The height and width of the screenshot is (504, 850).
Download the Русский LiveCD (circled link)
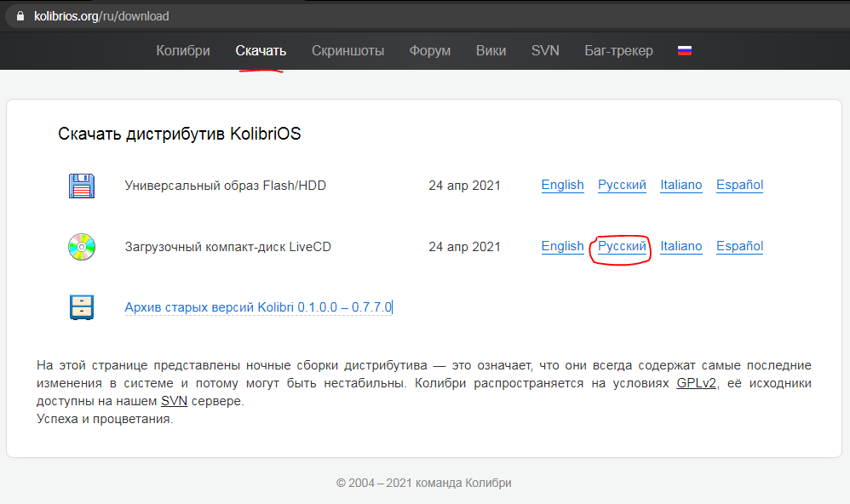pos(621,246)
